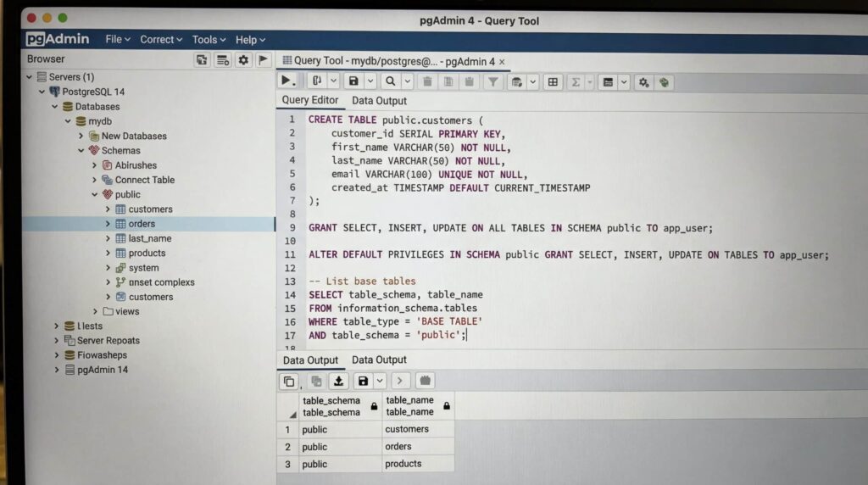868x485 pixels.
Task: Copy results with the Data Output copy icon
Action: pos(288,381)
